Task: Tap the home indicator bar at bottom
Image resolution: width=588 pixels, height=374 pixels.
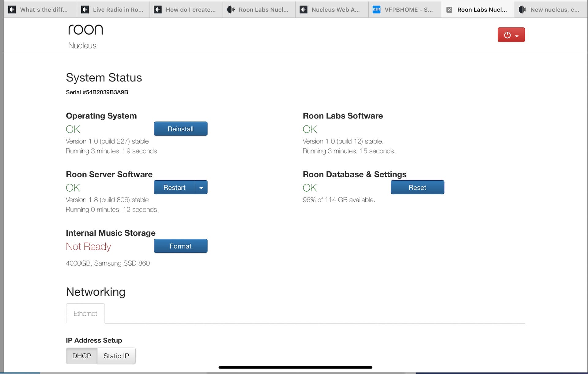Action: tap(295, 367)
